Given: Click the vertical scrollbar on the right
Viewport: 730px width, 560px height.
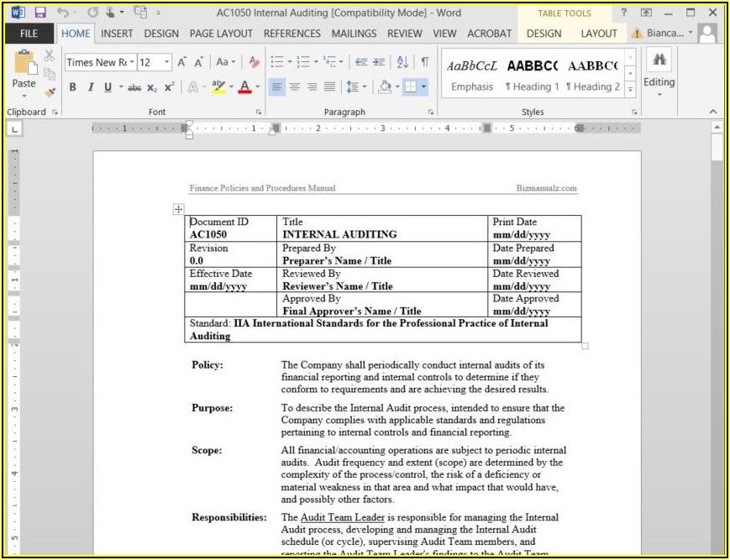Looking at the screenshot, I should [717, 336].
